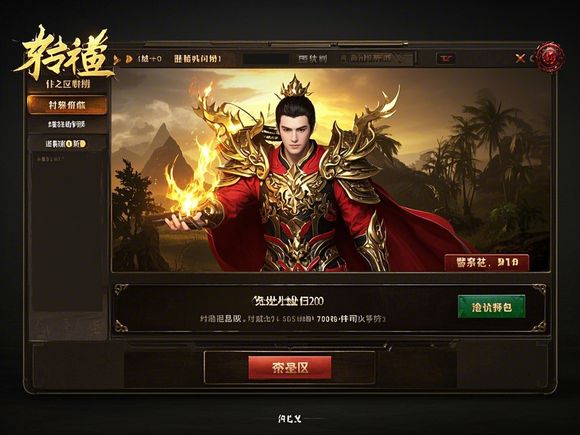Image resolution: width=580 pixels, height=435 pixels.
Task: Click the empty list panel in left sidebar
Action: tap(67, 232)
